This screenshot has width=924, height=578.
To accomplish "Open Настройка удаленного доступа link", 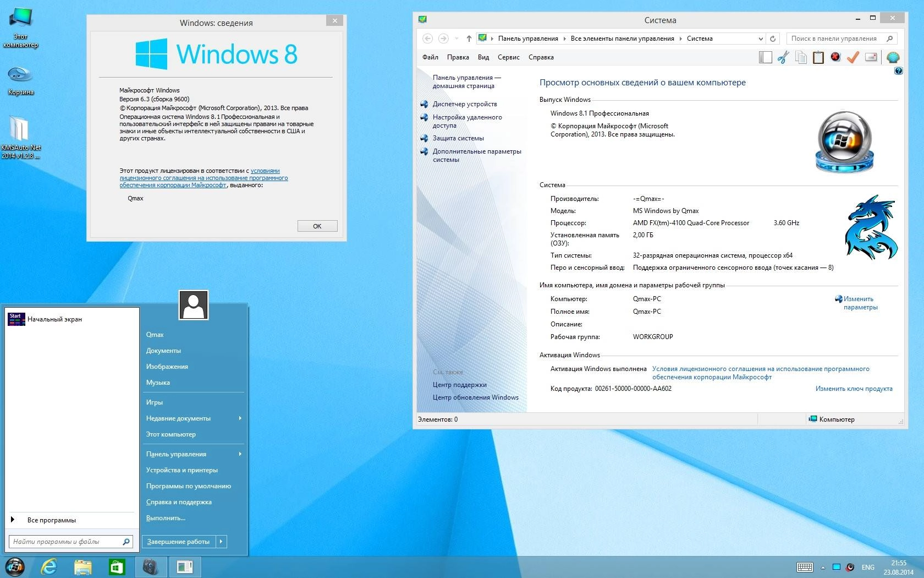I will [x=467, y=121].
